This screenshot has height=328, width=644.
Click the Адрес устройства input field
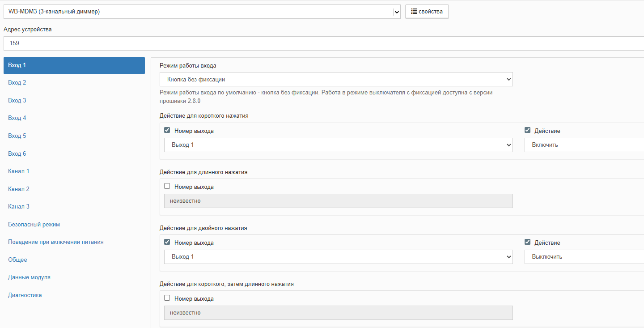click(x=322, y=43)
